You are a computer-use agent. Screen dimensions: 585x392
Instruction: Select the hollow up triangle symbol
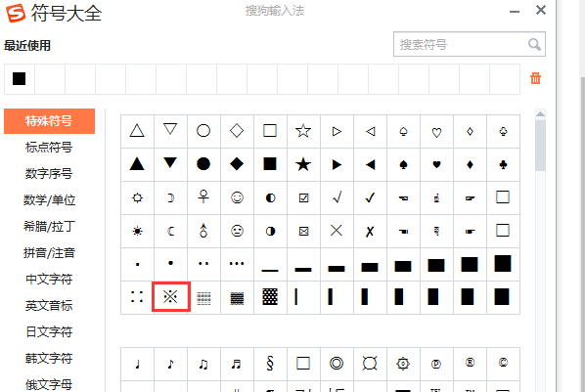click(x=137, y=131)
